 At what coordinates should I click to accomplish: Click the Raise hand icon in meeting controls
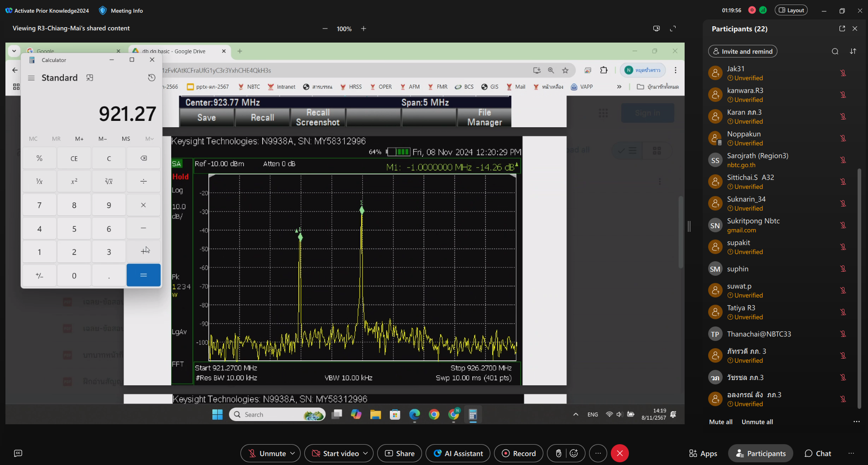tap(559, 453)
